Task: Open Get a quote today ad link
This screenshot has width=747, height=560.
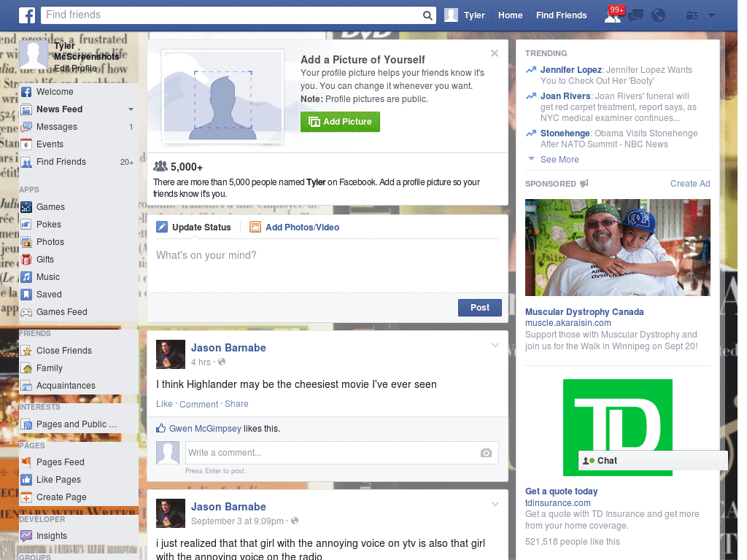Action: coord(561,491)
